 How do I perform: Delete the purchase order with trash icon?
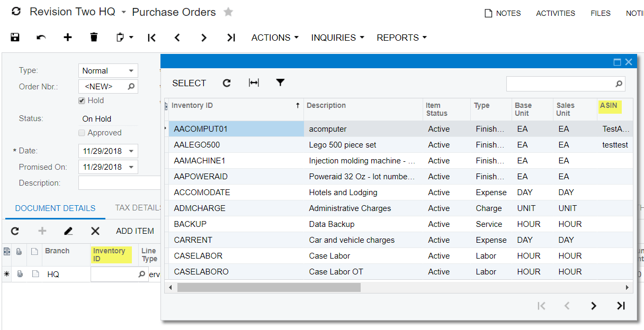(94, 37)
